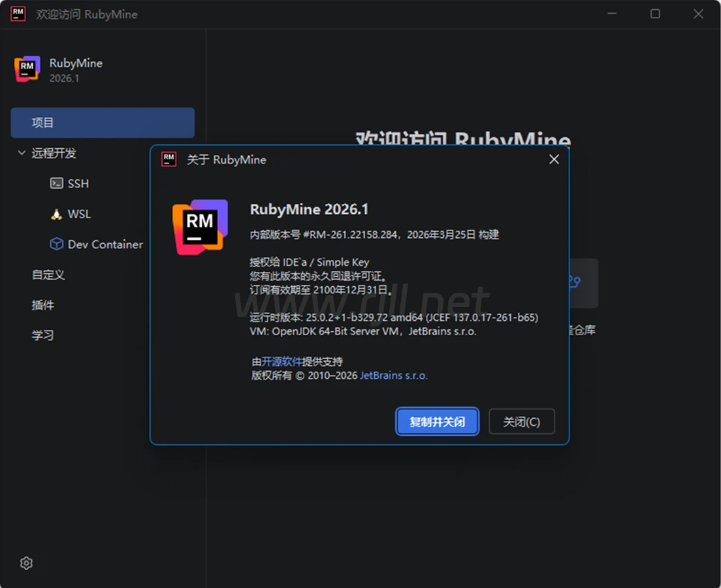Click the RM icon in the About dialog title bar
Image resolution: width=721 pixels, height=588 pixels.
(x=169, y=159)
